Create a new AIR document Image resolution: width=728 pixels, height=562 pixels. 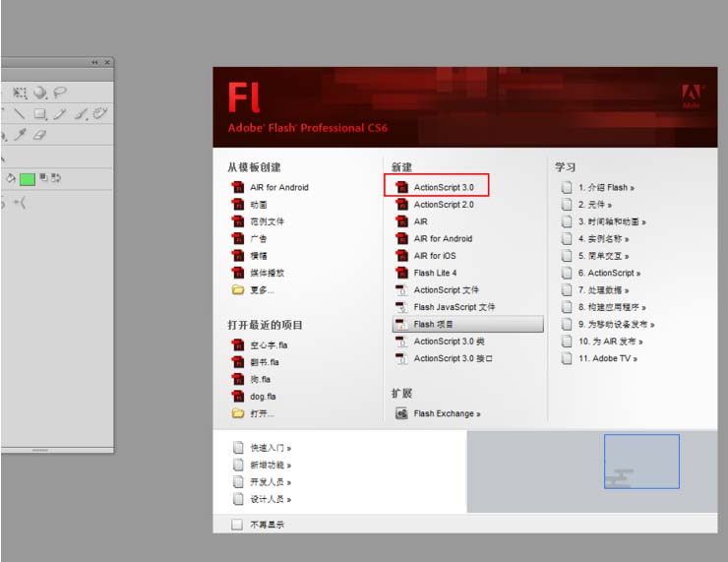pos(411,221)
